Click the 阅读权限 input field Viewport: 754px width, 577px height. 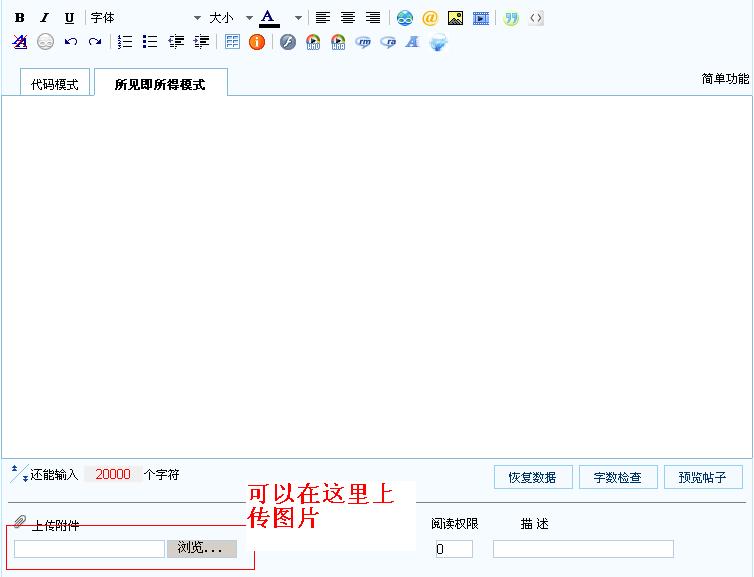click(454, 549)
